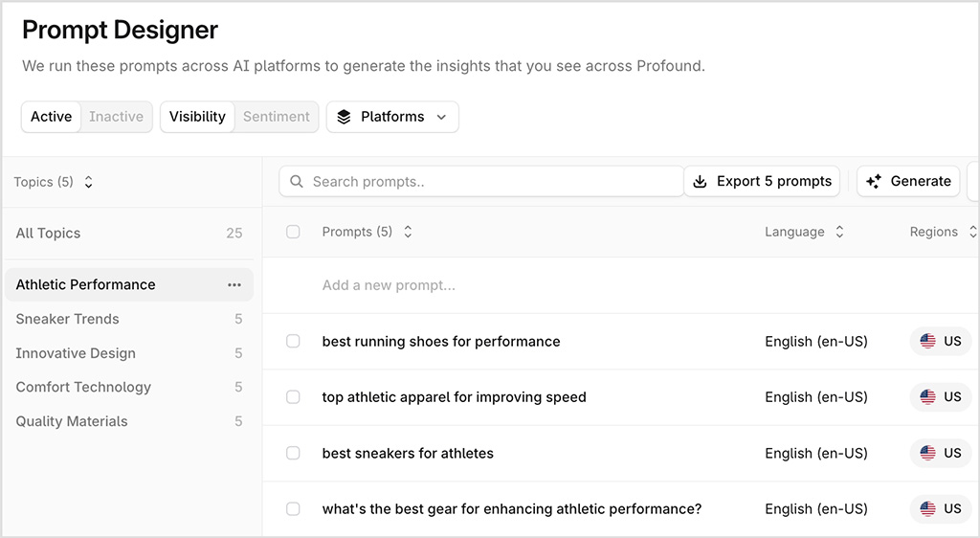The image size is (980, 538).
Task: Click the Generate button
Action: click(x=908, y=181)
